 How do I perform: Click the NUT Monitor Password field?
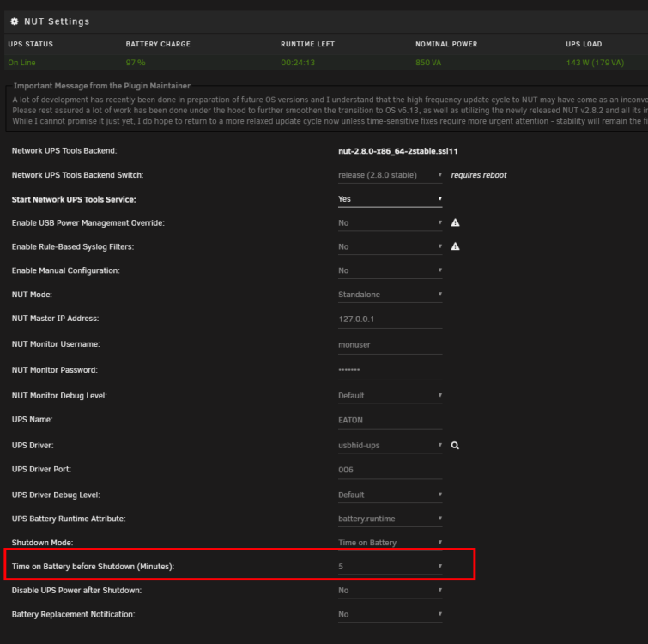(391, 370)
